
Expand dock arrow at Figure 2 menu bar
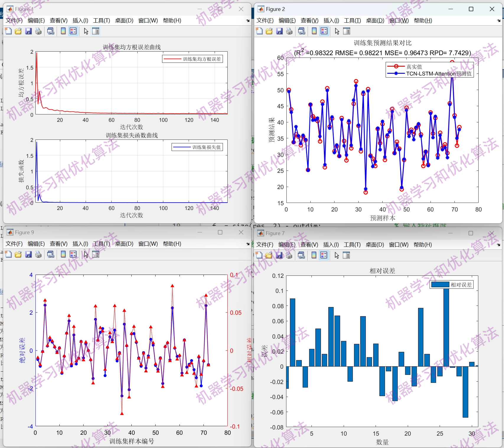point(499,21)
